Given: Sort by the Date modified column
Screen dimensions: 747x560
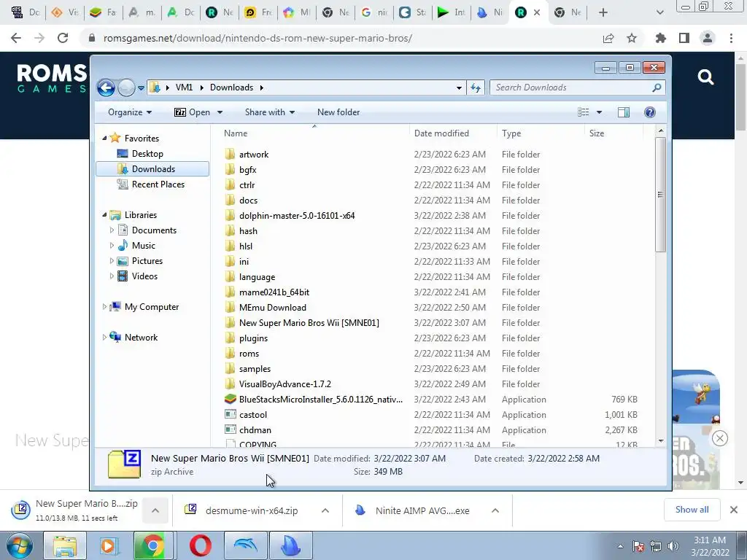Looking at the screenshot, I should 453,133.
